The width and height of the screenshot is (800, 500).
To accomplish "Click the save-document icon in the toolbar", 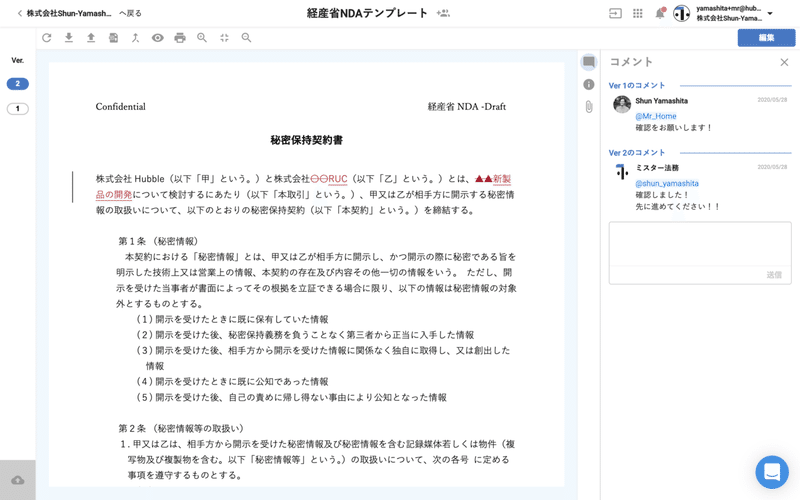I will pos(113,38).
